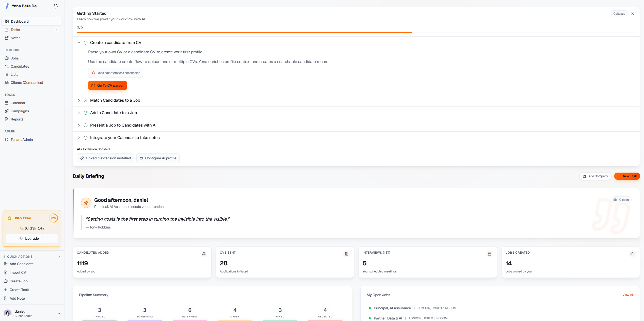
Task: Click Hired pipeline stage count
Action: (x=280, y=310)
